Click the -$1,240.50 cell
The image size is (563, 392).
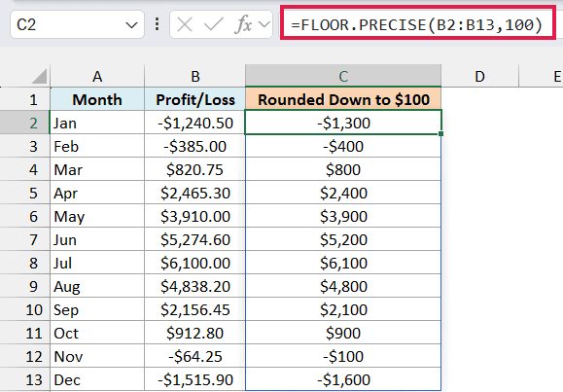click(195, 123)
